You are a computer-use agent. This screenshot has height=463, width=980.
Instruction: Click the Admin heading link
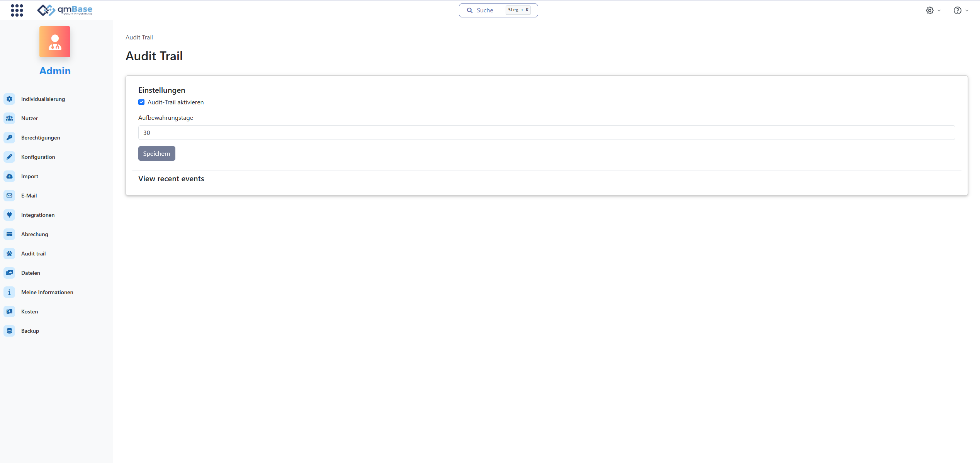coord(55,71)
